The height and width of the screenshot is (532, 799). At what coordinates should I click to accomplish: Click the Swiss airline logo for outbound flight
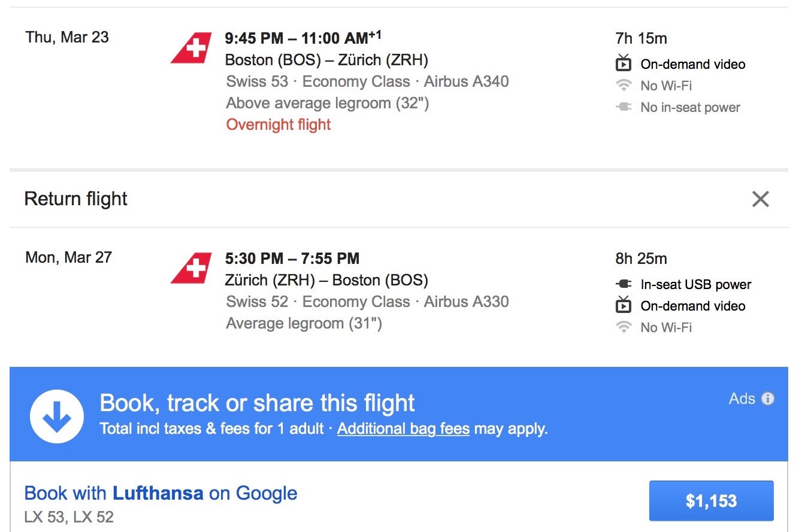coord(192,48)
